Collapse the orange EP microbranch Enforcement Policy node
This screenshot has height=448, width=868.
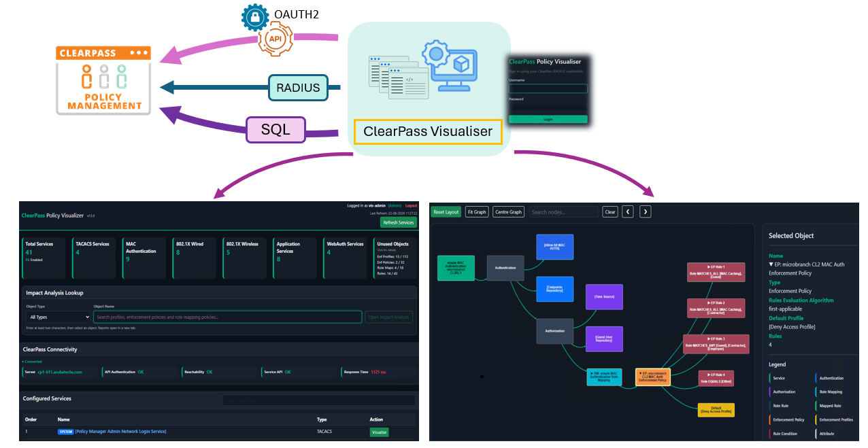[x=653, y=377]
